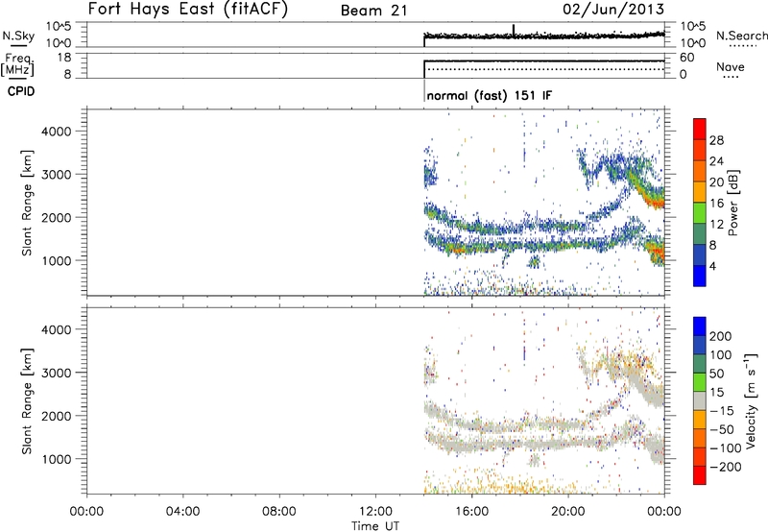
Task: Click the 'Velocity [m s-1]' color bar label
Action: [751, 400]
